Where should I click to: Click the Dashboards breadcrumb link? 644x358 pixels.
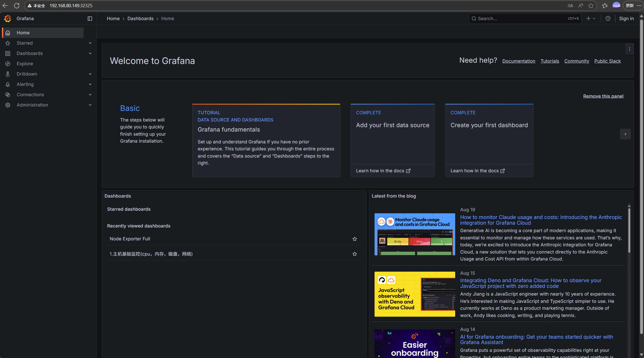pyautogui.click(x=140, y=19)
